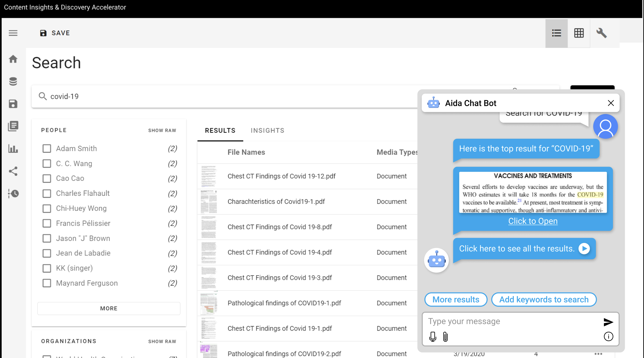Open Chest CT Findings of Covid 19-3.pdf
644x358 pixels.
click(x=280, y=278)
